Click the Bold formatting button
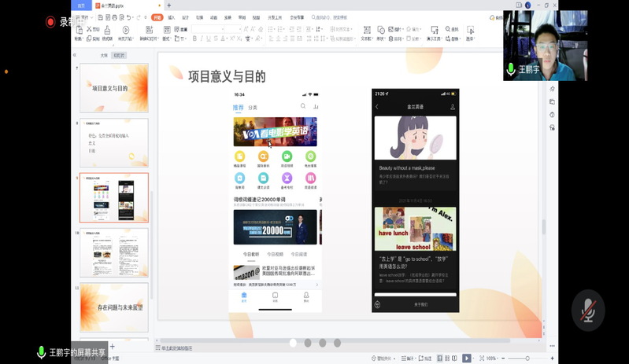This screenshot has height=364, width=629. pyautogui.click(x=195, y=38)
